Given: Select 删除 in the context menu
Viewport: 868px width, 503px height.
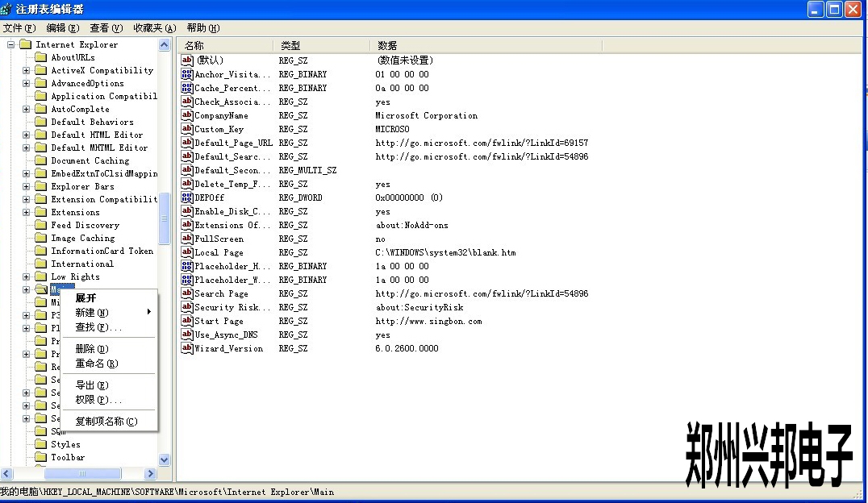Looking at the screenshot, I should (91, 349).
